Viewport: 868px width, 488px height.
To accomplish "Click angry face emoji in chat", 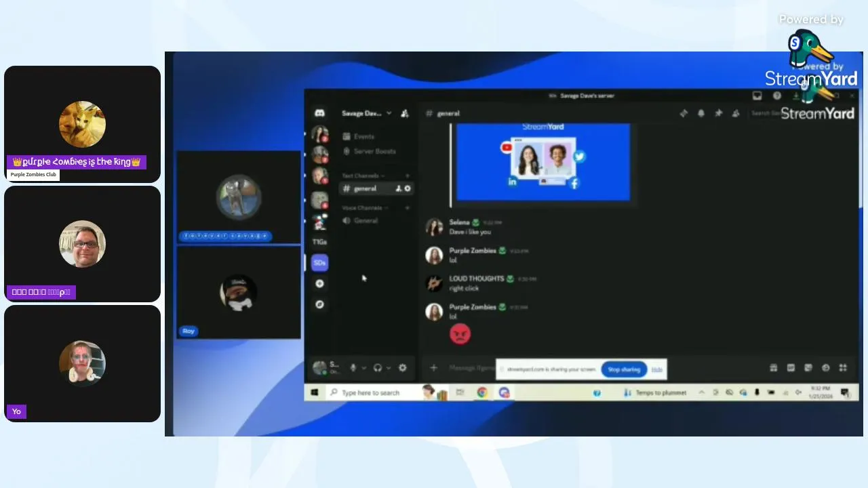I will pos(460,333).
